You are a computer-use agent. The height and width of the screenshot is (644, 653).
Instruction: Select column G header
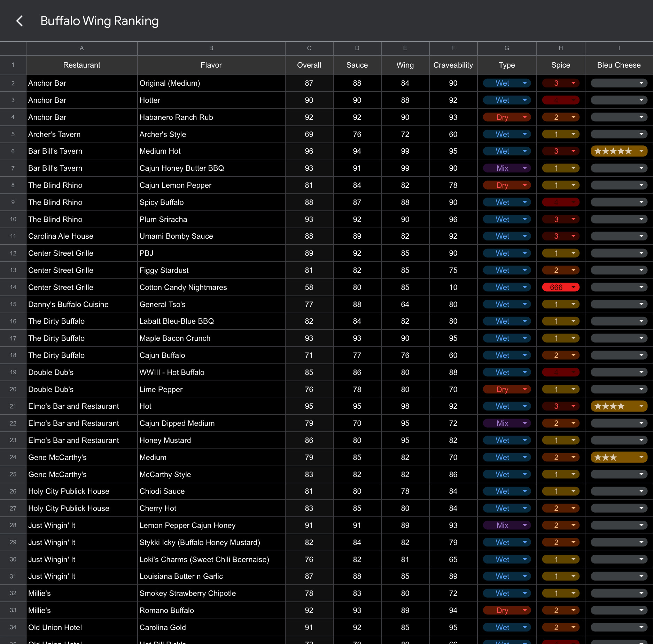507,48
